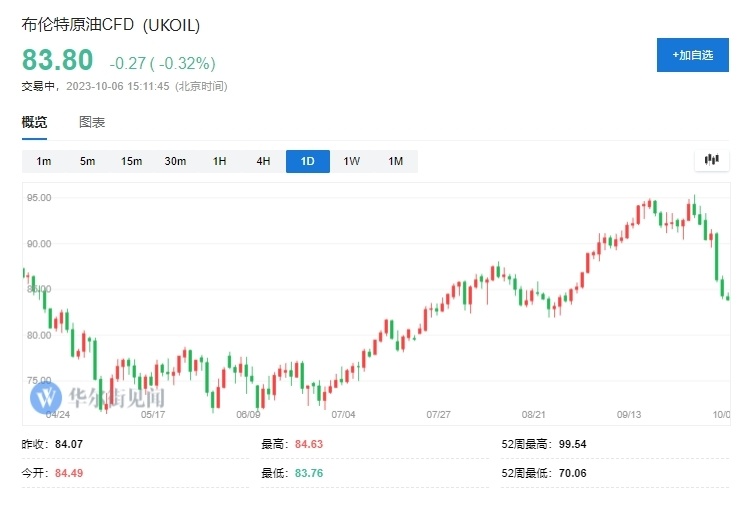Click the 83.80 current price
Image resolution: width=747 pixels, height=505 pixels.
[57, 60]
